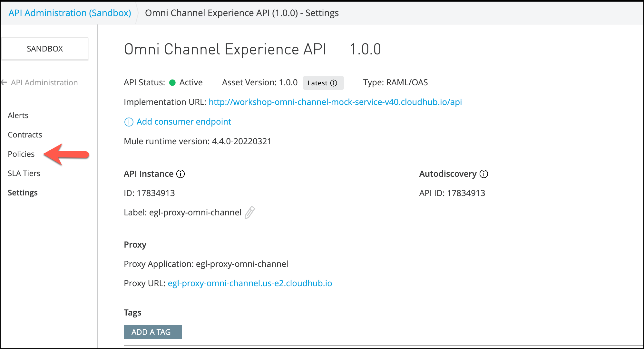Click the Omni Channel Experience API heading
Screen dimensions: 644x349
225,49
